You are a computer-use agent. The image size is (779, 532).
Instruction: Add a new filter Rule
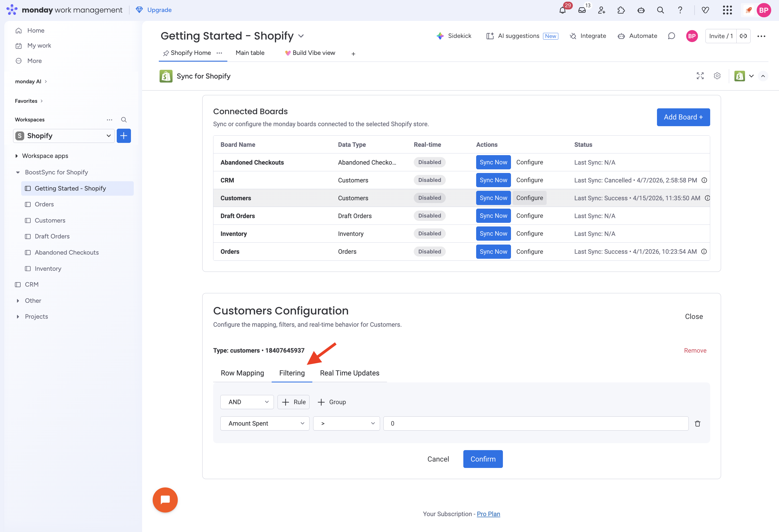coord(293,402)
